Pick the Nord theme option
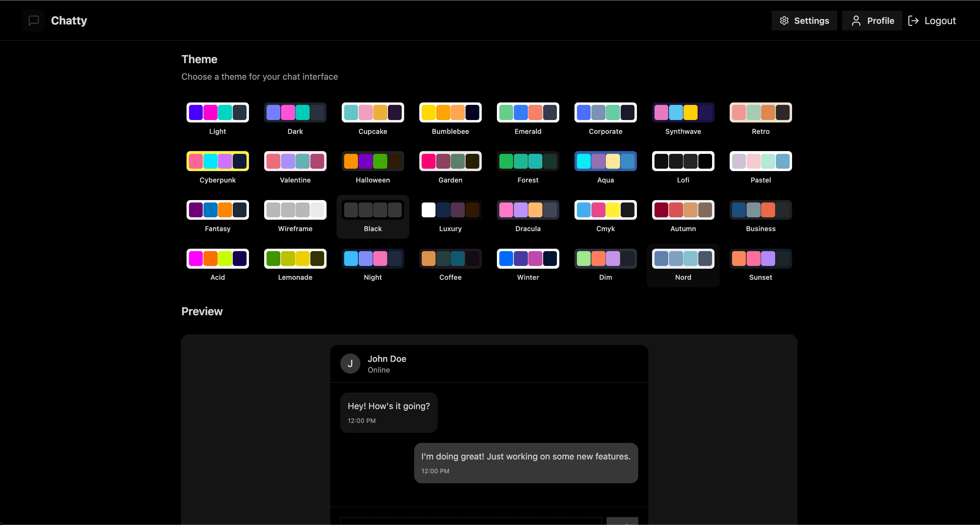The image size is (980, 525). point(683,259)
